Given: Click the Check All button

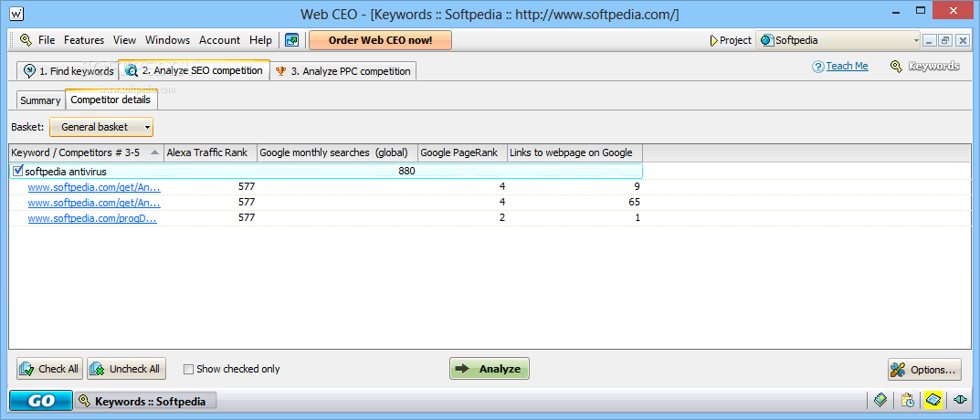Looking at the screenshot, I should (x=49, y=369).
